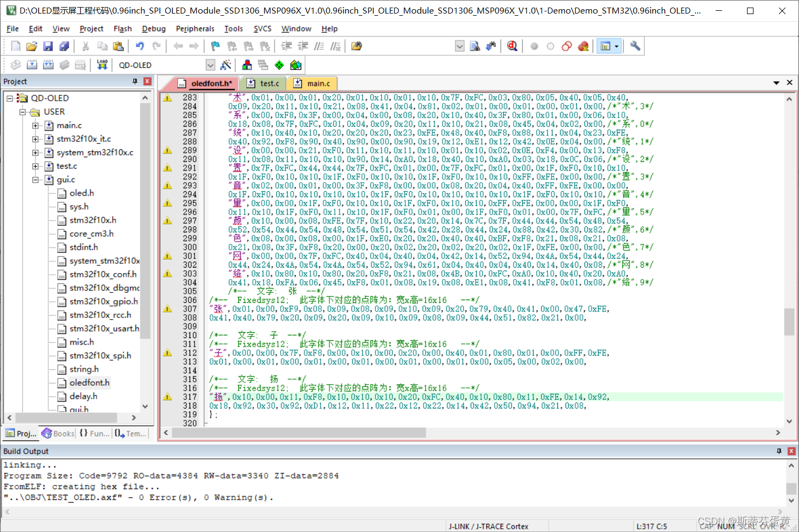This screenshot has height=532, width=799.
Task: Close the active editor tab
Action: tap(790, 83)
